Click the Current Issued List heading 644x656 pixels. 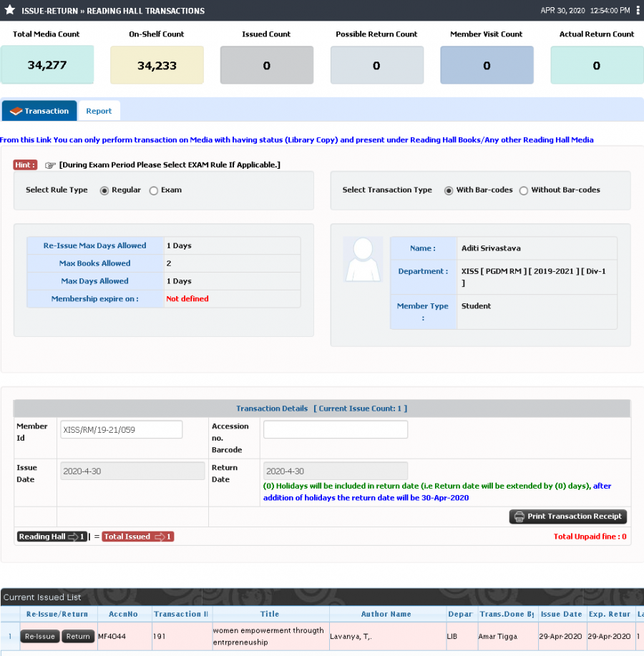[x=42, y=597]
